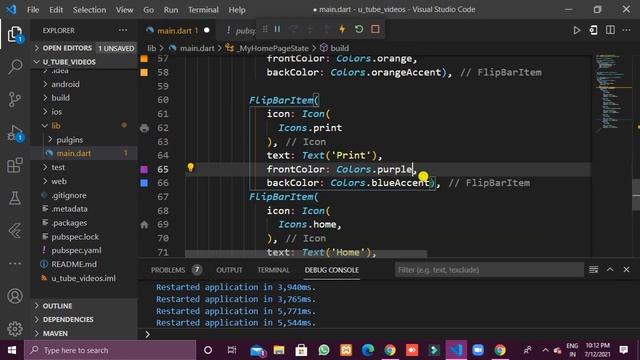Viewport: 640px width, 360px height.
Task: Split the editor to the right
Action: 610,30
